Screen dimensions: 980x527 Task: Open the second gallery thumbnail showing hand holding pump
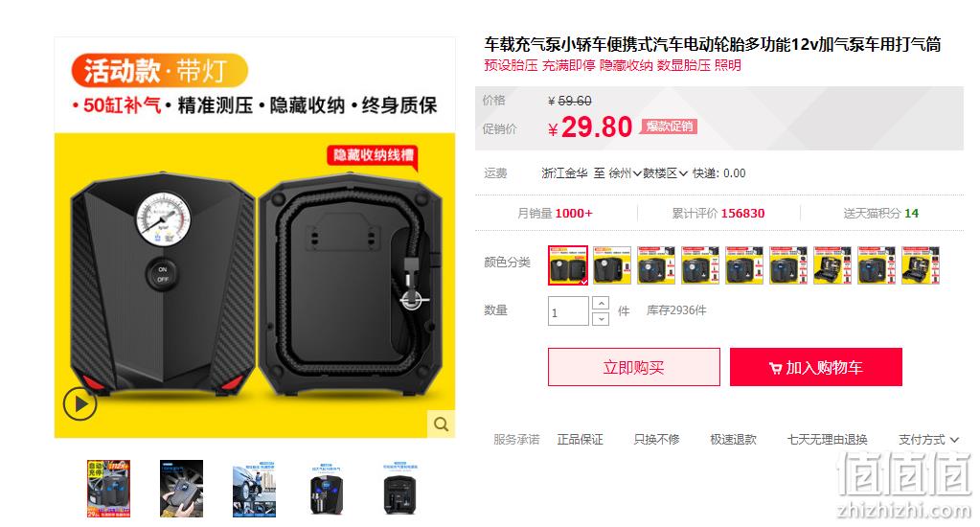(181, 489)
